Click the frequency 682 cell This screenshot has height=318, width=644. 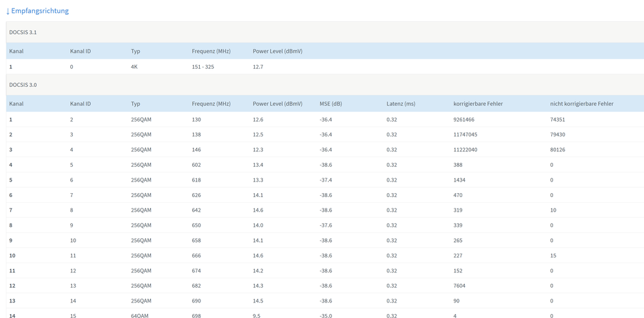(x=197, y=286)
